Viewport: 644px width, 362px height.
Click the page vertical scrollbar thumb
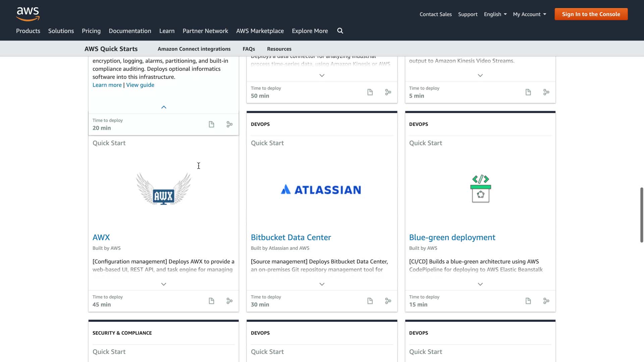641,215
